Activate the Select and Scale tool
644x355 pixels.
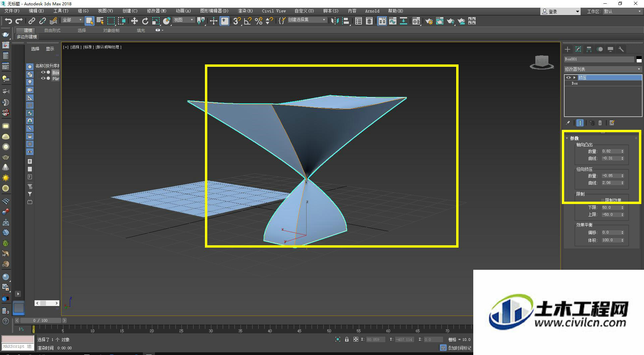click(156, 21)
